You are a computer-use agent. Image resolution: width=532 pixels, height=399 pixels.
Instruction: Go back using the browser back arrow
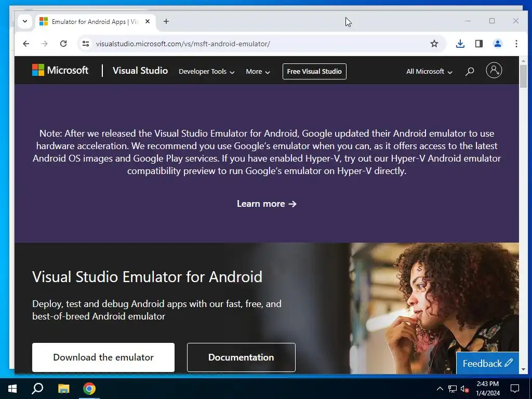(26, 44)
